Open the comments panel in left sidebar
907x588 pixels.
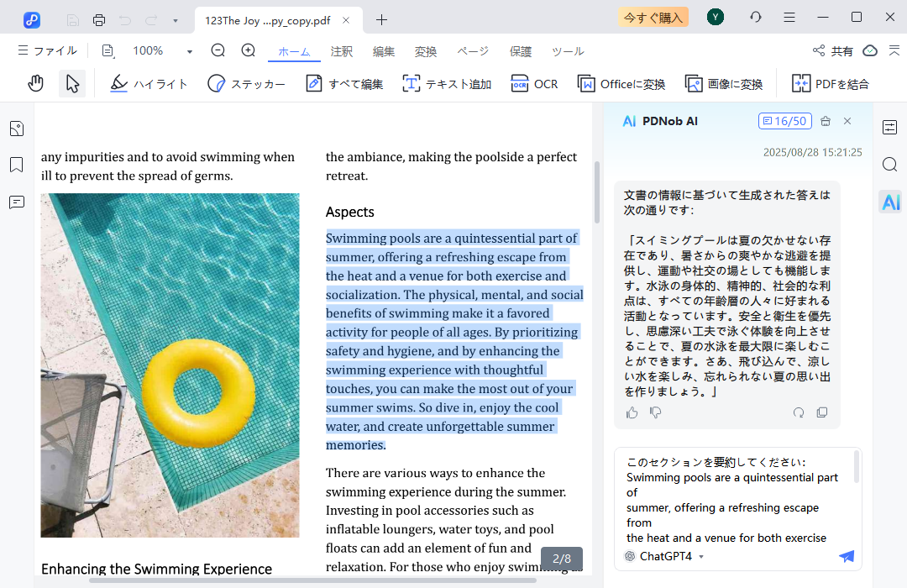[x=16, y=202]
